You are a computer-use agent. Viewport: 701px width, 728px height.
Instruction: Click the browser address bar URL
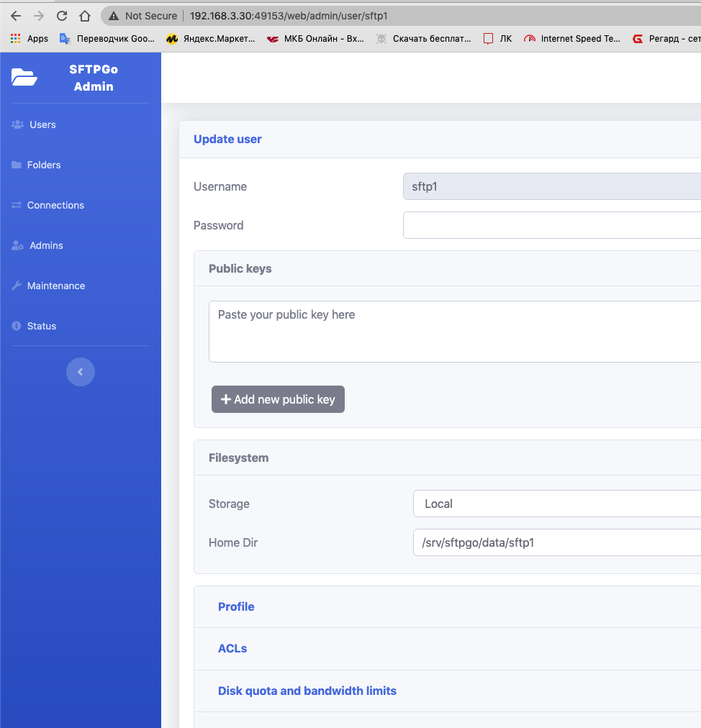pyautogui.click(x=289, y=16)
